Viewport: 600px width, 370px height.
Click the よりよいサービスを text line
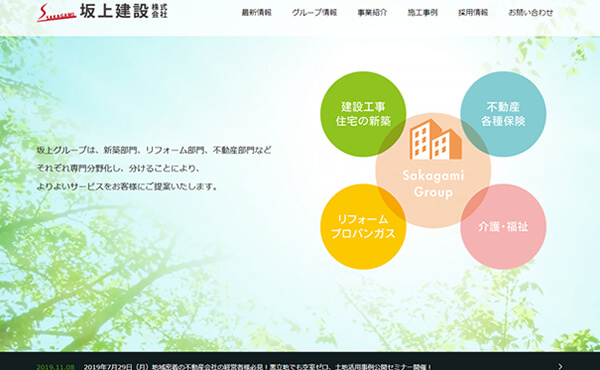127,187
